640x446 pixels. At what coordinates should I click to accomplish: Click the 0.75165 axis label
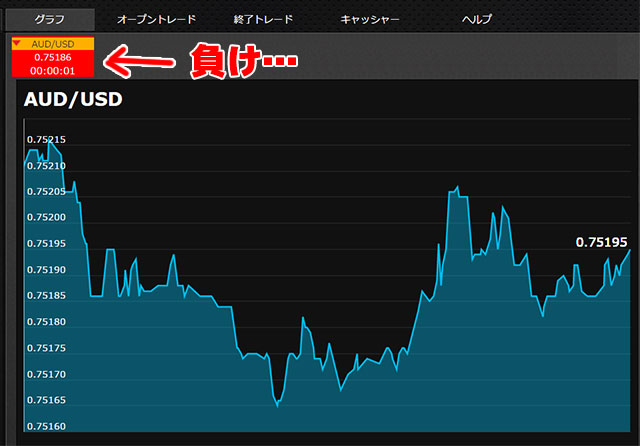[46, 400]
